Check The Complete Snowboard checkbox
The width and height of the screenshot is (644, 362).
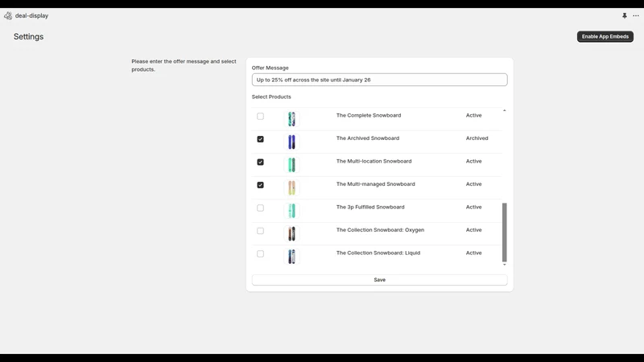[260, 116]
